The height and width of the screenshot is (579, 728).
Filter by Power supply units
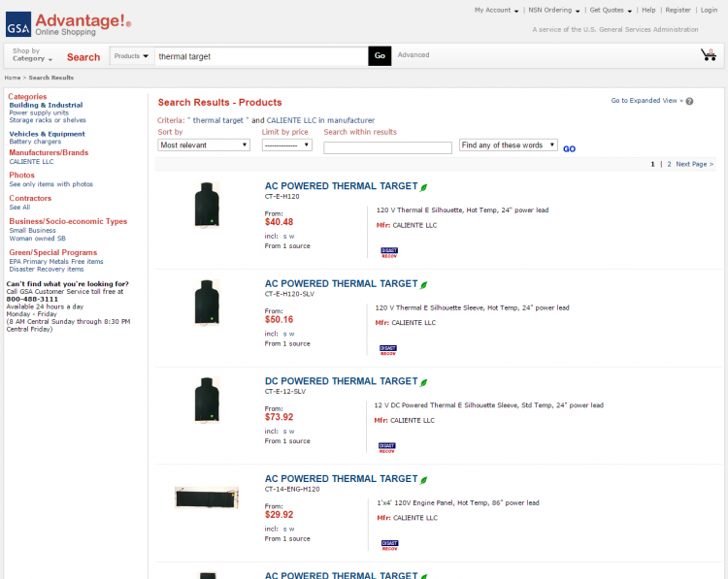point(39,113)
